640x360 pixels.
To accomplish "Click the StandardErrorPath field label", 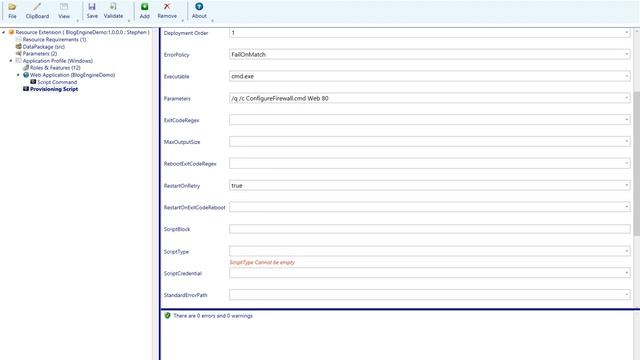I will click(x=185, y=295).
